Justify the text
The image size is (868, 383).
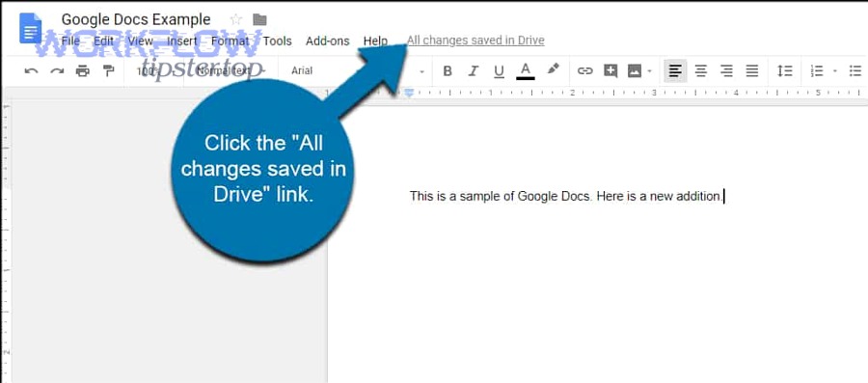(x=751, y=70)
